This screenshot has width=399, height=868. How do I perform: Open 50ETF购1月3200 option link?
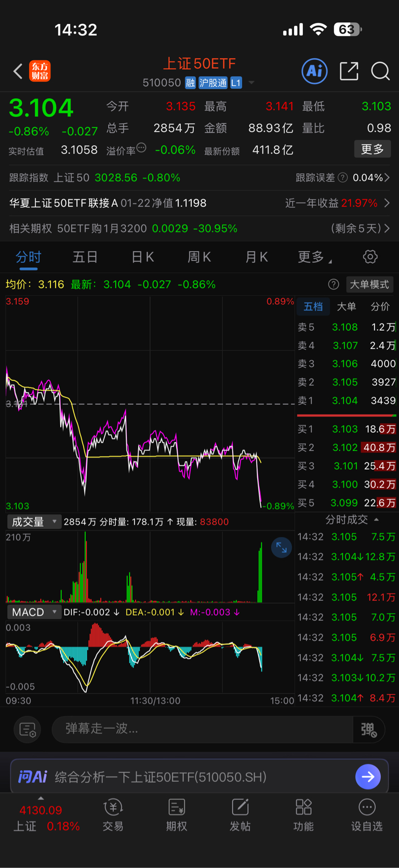point(123,228)
